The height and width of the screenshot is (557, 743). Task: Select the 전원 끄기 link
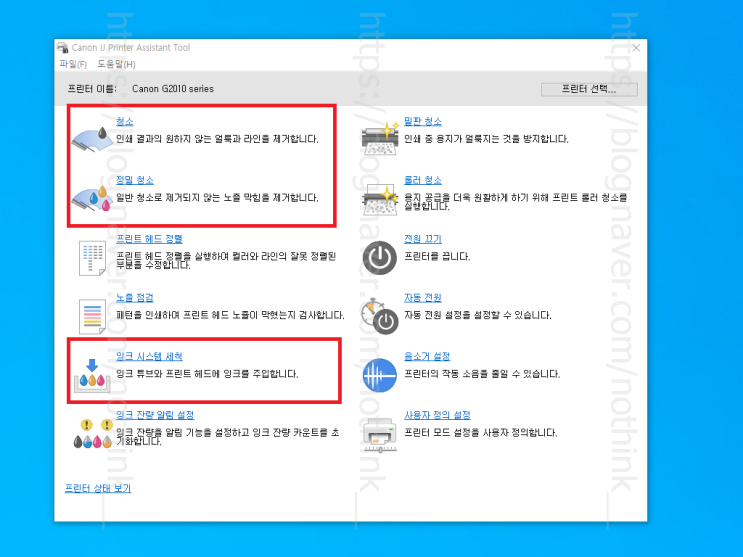[423, 239]
